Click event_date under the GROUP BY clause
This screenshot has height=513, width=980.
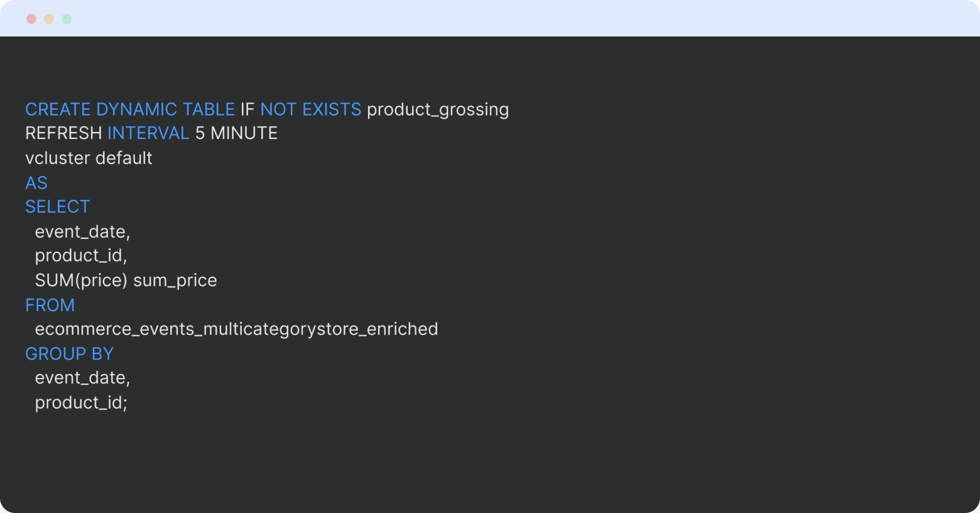coord(82,378)
